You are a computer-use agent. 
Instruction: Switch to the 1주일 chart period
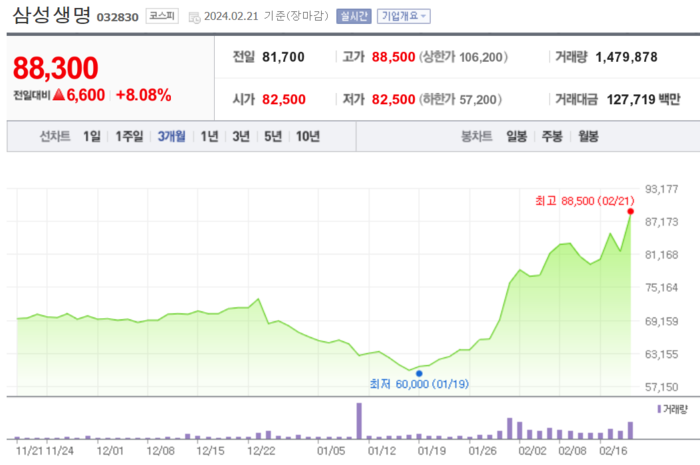click(x=129, y=136)
